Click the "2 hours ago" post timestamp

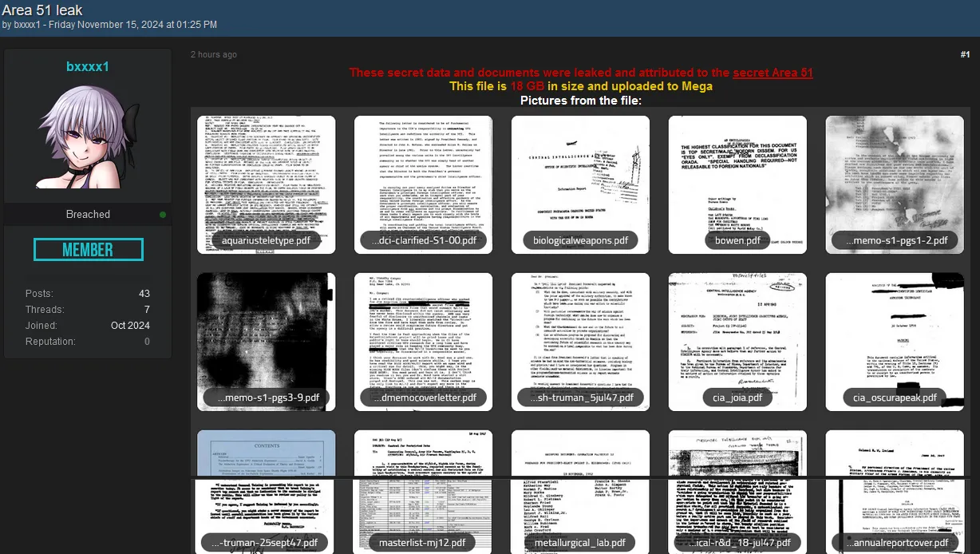(214, 55)
